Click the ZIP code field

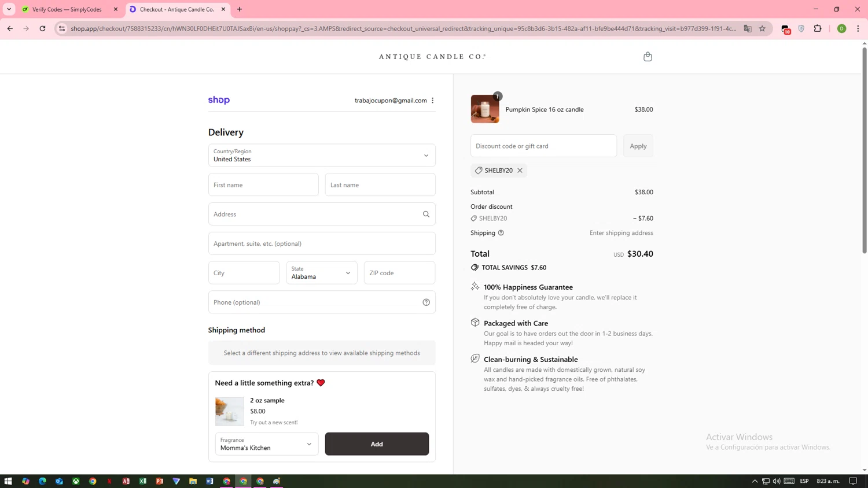[x=400, y=273]
